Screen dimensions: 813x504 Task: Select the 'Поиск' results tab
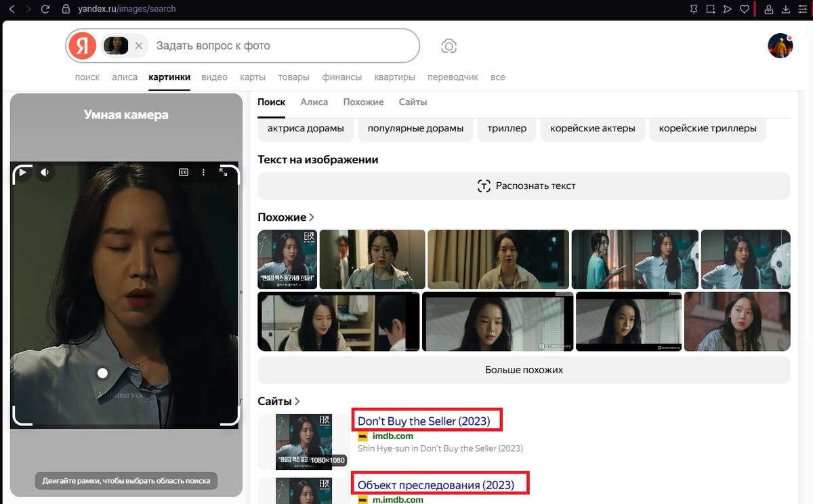[x=272, y=102]
